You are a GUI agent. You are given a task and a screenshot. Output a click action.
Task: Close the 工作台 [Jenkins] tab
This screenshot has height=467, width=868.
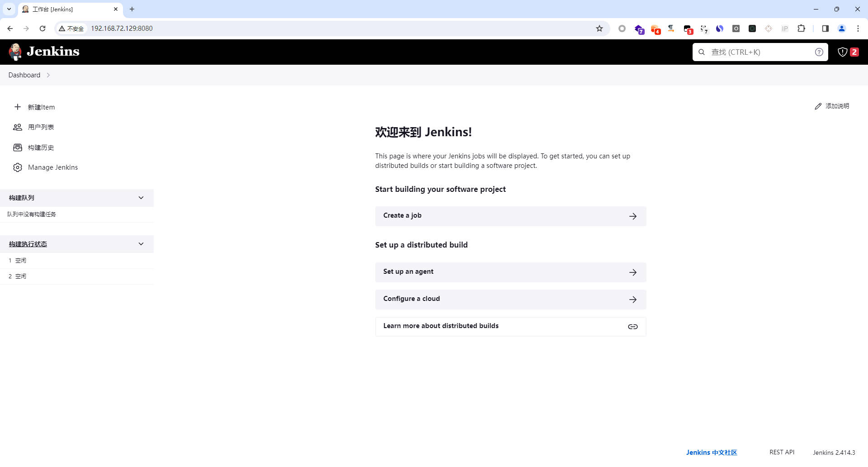pos(116,9)
